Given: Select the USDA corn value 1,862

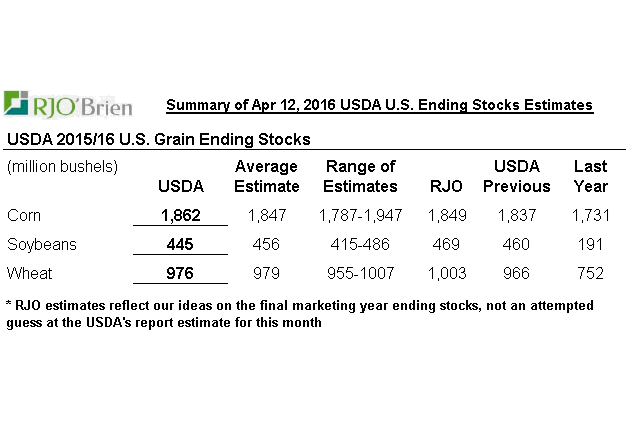Looking at the screenshot, I should tap(181, 214).
